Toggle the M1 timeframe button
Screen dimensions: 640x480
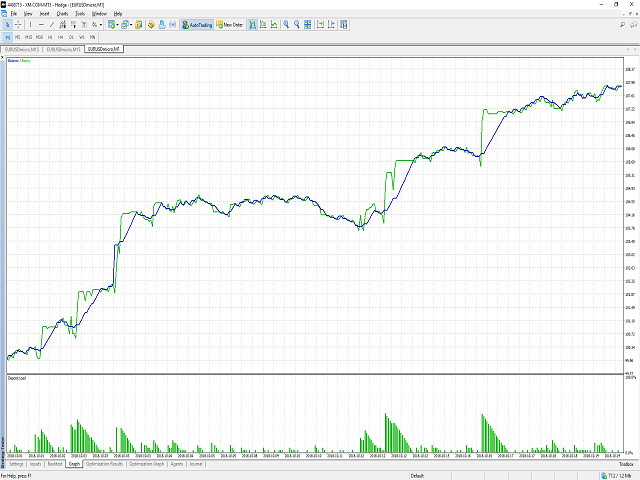[x=7, y=36]
